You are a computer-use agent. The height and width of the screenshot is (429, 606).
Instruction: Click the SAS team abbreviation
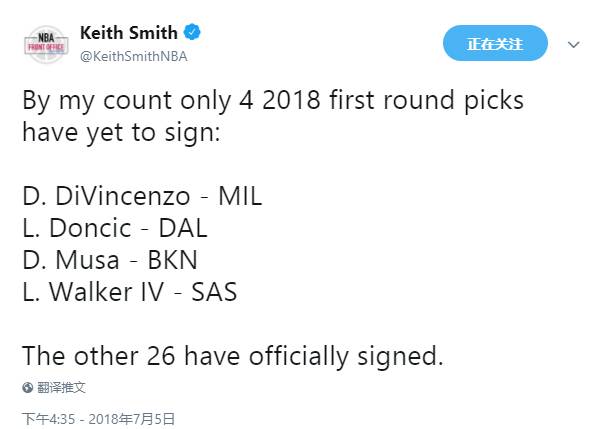(214, 292)
